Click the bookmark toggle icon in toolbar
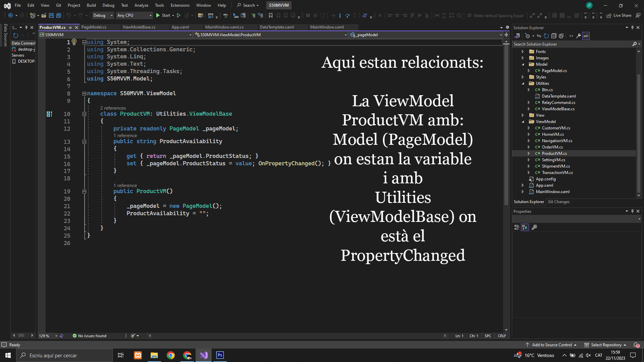The image size is (644, 362). pyautogui.click(x=271, y=15)
